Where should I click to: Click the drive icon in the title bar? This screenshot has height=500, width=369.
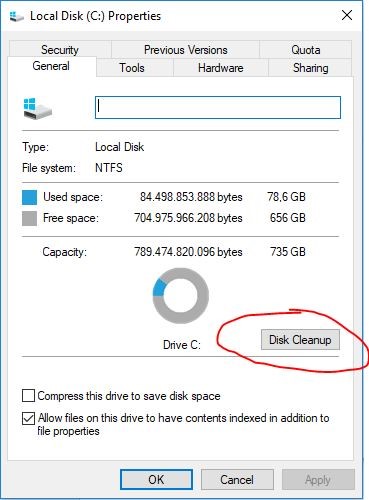click(16, 16)
